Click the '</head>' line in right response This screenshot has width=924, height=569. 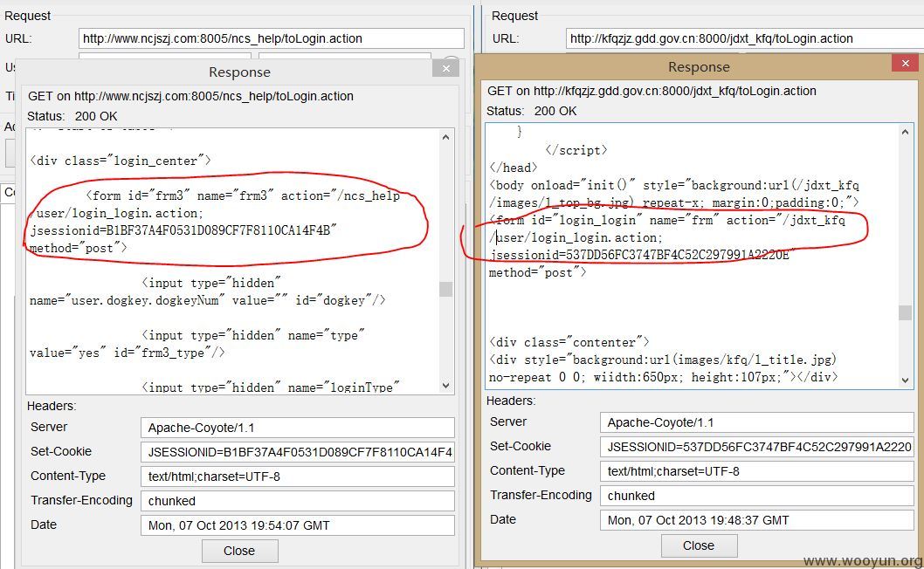coord(514,168)
